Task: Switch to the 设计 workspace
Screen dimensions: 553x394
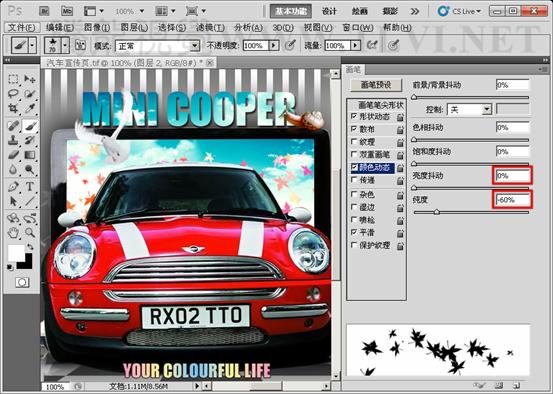Action: click(x=329, y=11)
